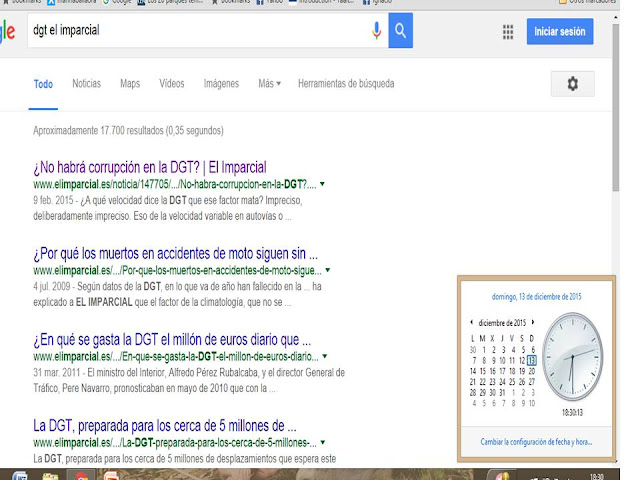Screen dimensions: 640x480
Task: Select day 20 in the calendar
Action: [x=531, y=371]
